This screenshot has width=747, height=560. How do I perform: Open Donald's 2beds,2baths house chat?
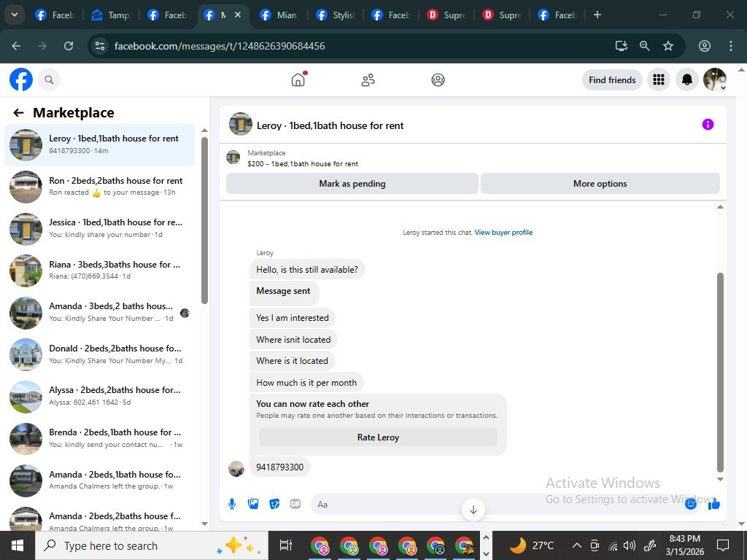point(99,355)
